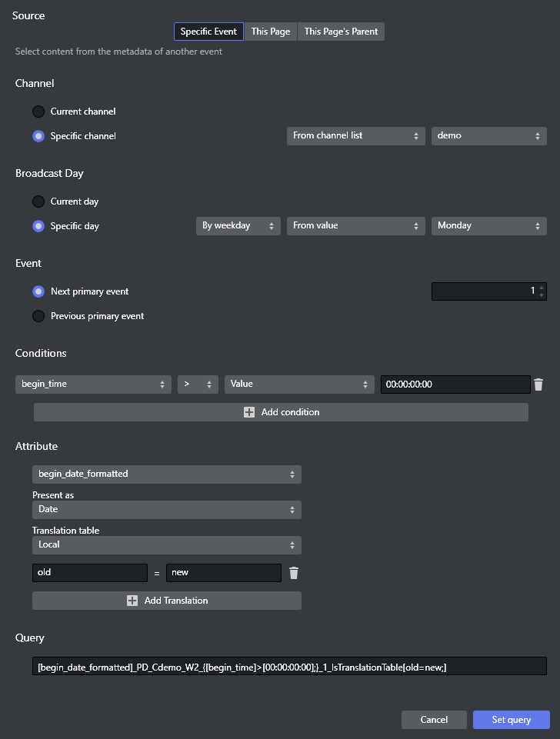Click the Query string text field

click(x=288, y=667)
